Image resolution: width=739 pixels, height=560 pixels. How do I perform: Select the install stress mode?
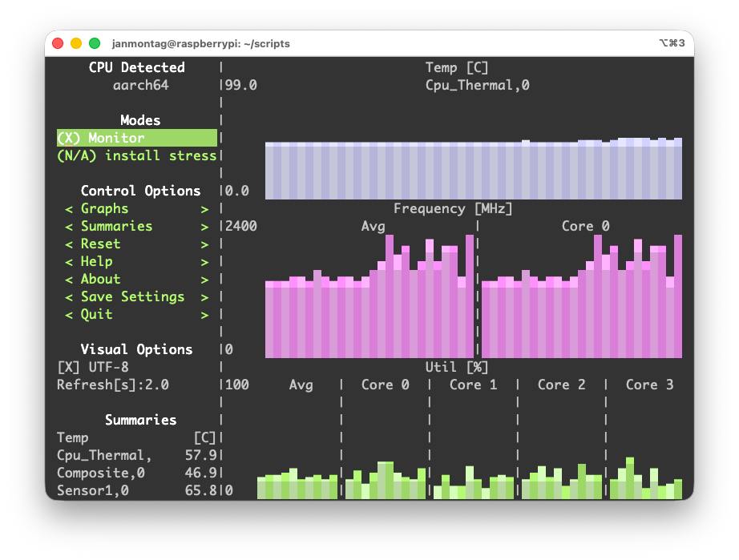pos(136,155)
